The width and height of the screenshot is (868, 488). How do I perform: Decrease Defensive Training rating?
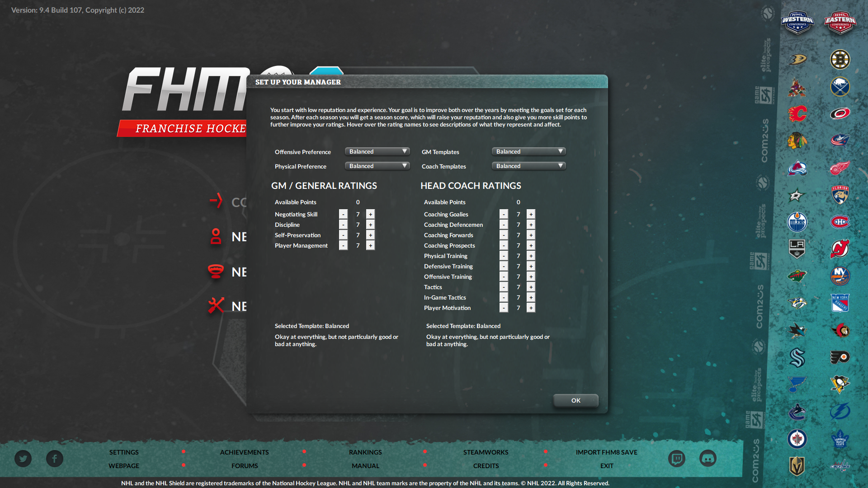(x=504, y=266)
